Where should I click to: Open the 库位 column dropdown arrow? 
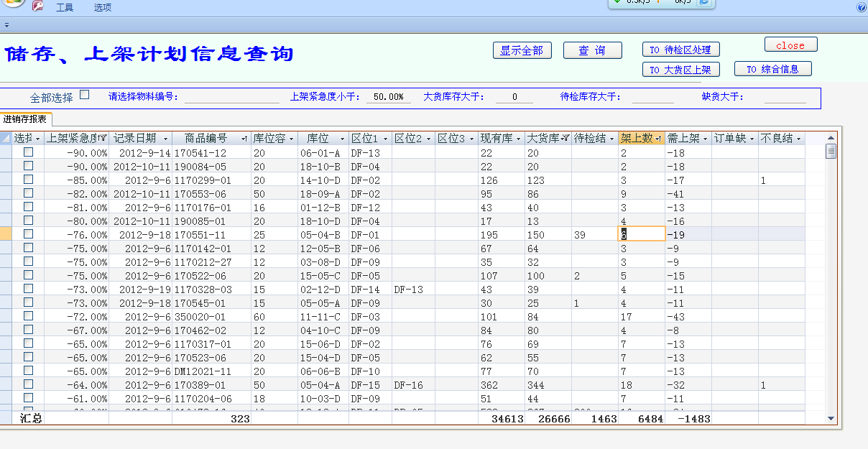342,139
